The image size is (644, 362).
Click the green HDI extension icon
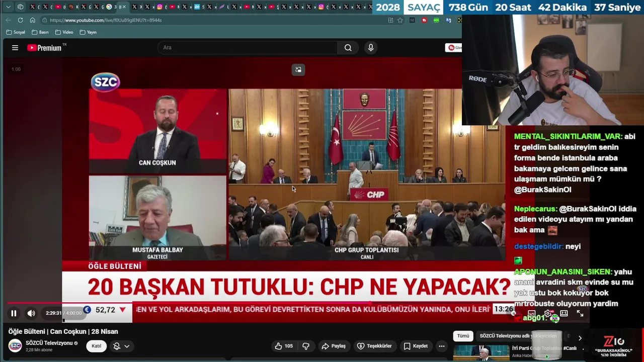tap(436, 20)
